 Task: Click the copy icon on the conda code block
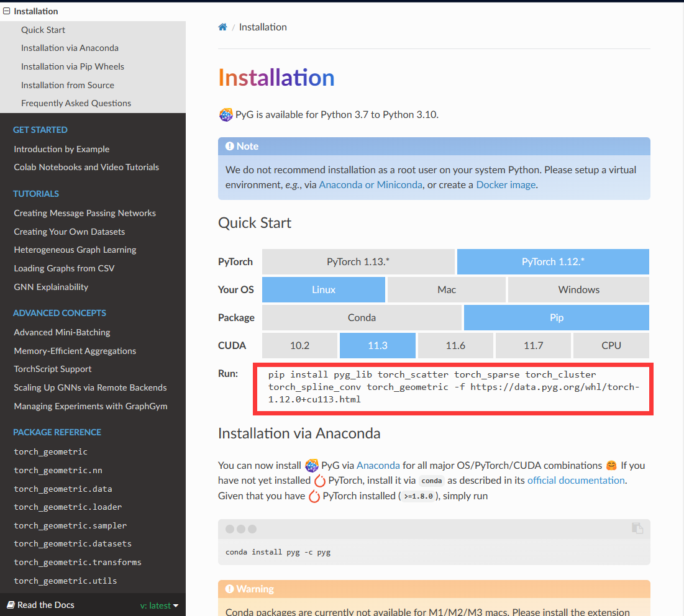[x=637, y=528]
